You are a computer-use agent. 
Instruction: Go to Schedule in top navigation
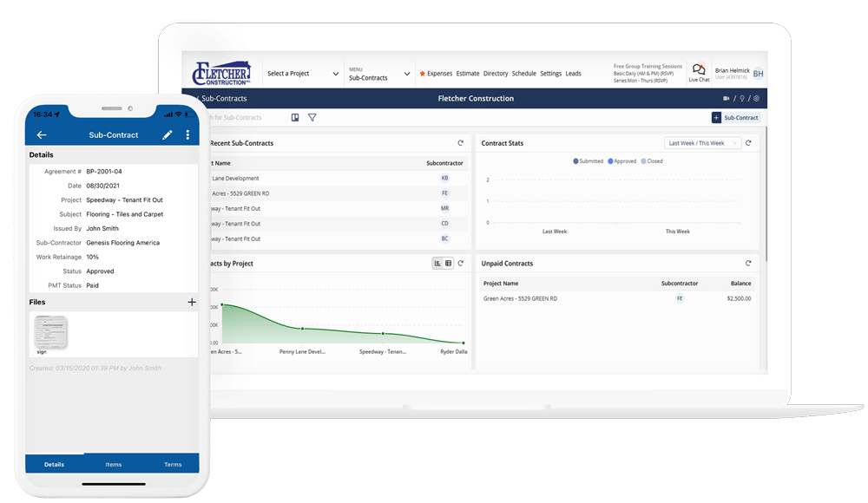pyautogui.click(x=523, y=74)
